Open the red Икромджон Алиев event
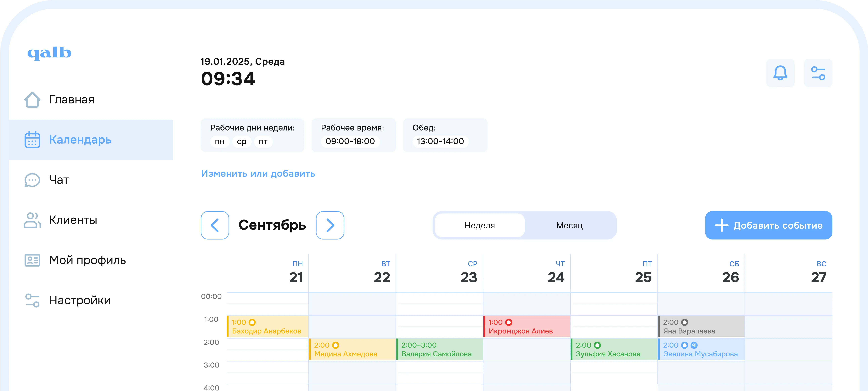 coord(527,326)
